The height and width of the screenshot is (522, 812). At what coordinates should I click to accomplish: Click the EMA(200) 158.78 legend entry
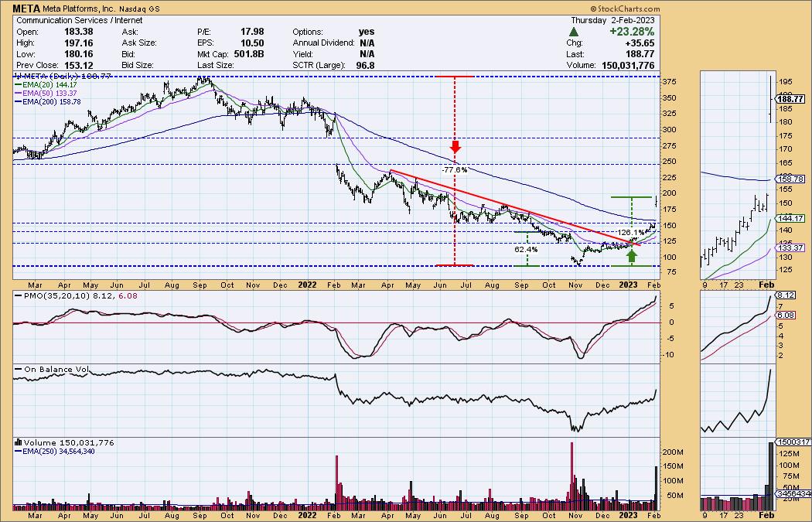point(53,102)
